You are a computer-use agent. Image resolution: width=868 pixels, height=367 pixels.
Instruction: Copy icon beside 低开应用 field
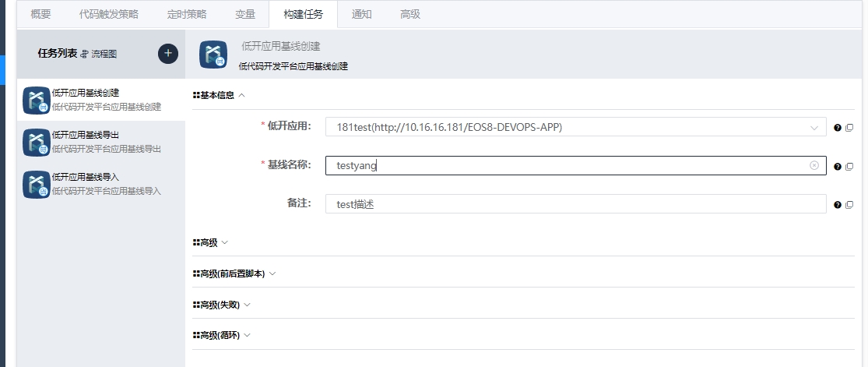[849, 128]
